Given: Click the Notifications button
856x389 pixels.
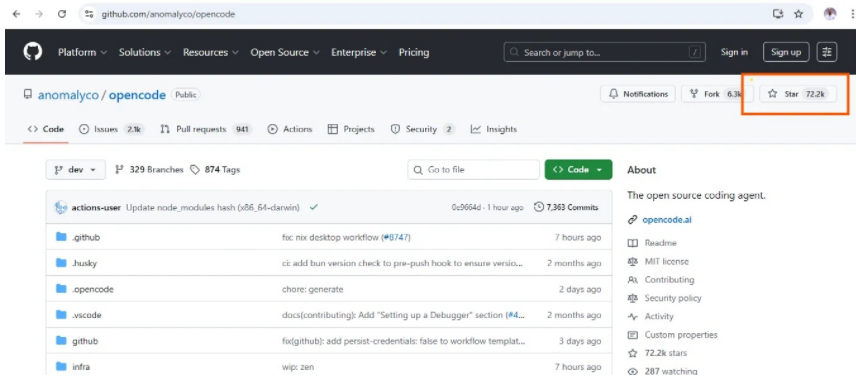Looking at the screenshot, I should pos(638,94).
